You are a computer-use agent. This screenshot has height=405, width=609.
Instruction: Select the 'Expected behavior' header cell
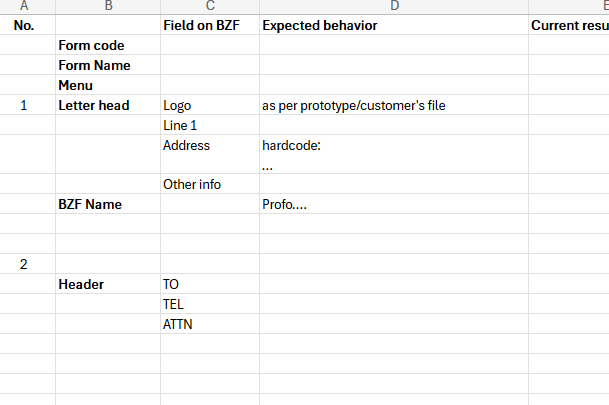pyautogui.click(x=394, y=25)
